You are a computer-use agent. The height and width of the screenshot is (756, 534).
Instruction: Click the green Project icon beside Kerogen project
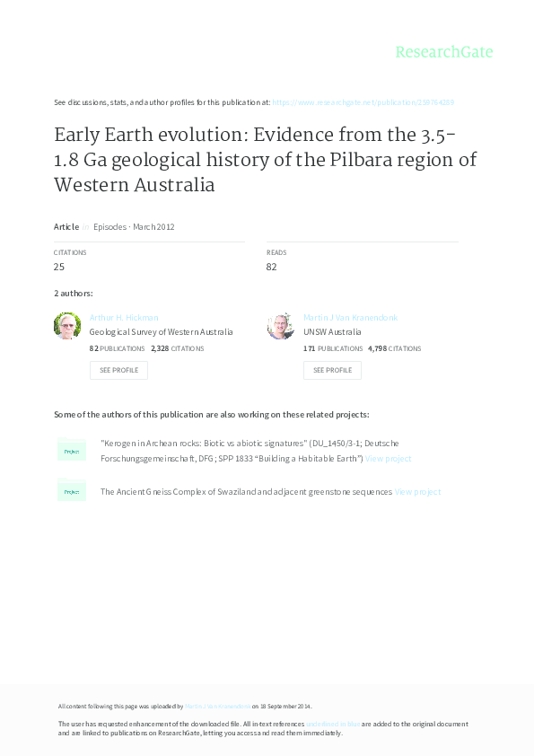click(71, 451)
